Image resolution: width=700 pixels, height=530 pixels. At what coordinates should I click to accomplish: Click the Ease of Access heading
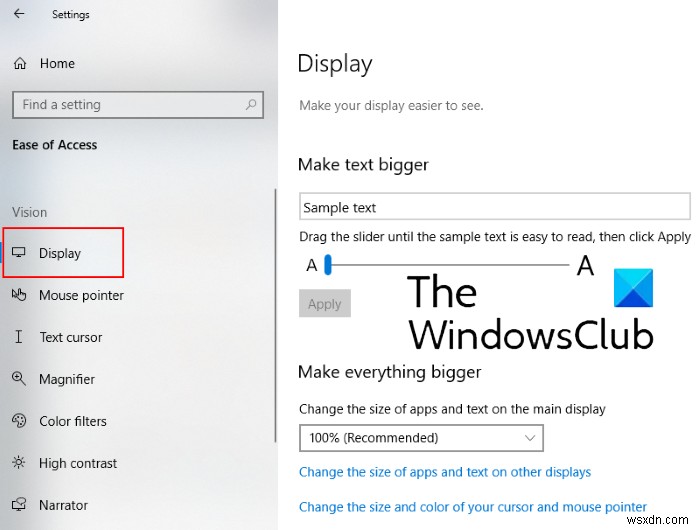coord(54,145)
